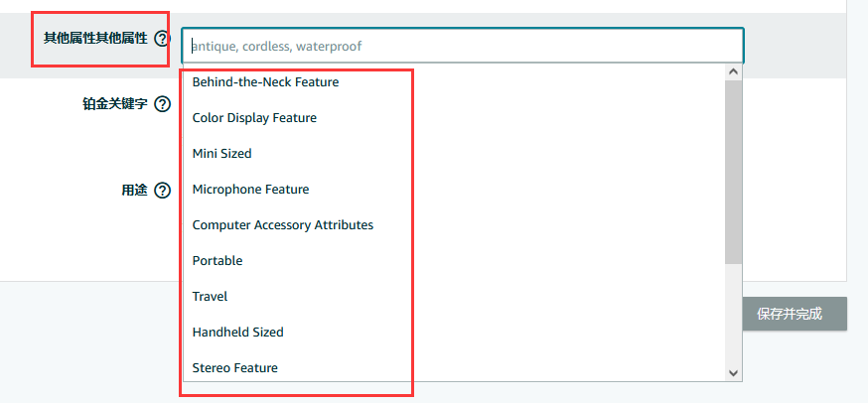The width and height of the screenshot is (868, 403).
Task: Select Microphone Feature in the dropdown
Action: (x=250, y=190)
